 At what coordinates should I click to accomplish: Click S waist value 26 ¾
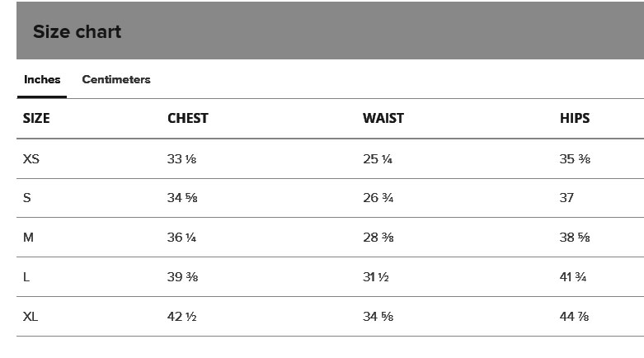(378, 198)
